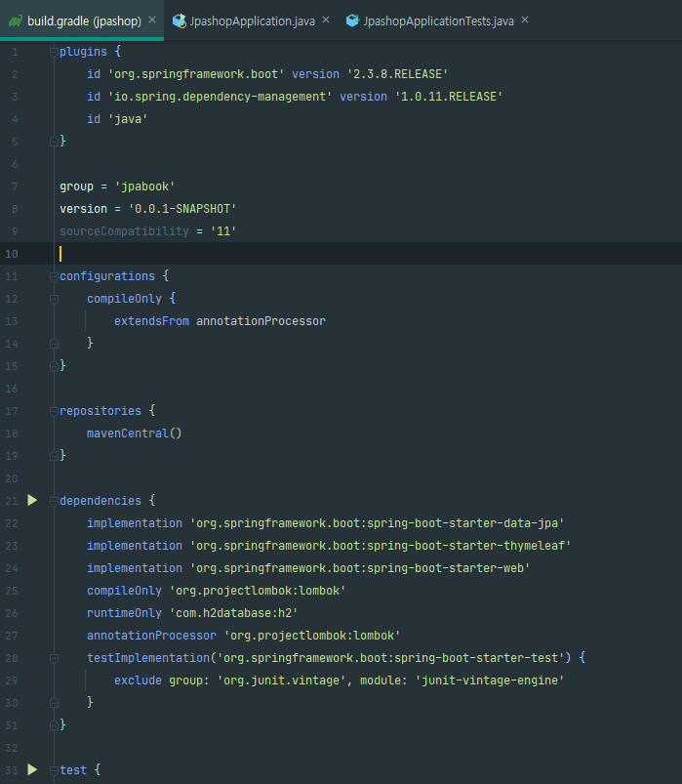Open the JpashopApplicationTests.java tab
This screenshot has height=784, width=682.
[x=438, y=21]
